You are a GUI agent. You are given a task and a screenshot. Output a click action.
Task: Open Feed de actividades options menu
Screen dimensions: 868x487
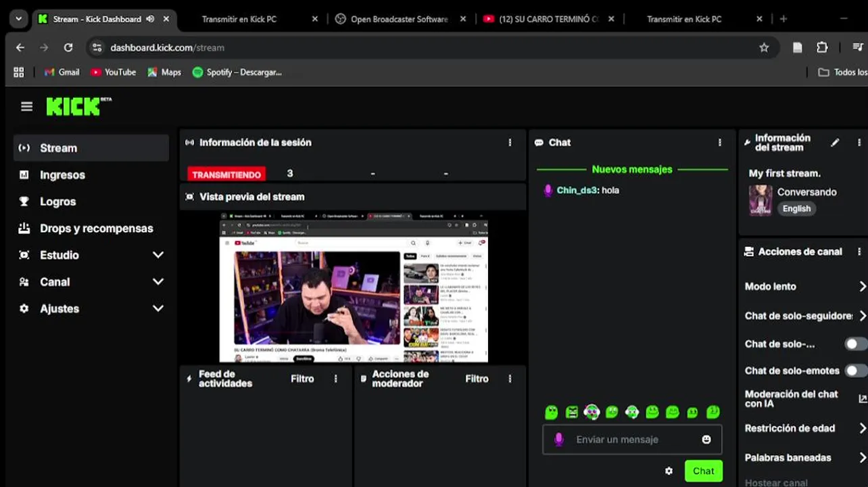pyautogui.click(x=335, y=379)
